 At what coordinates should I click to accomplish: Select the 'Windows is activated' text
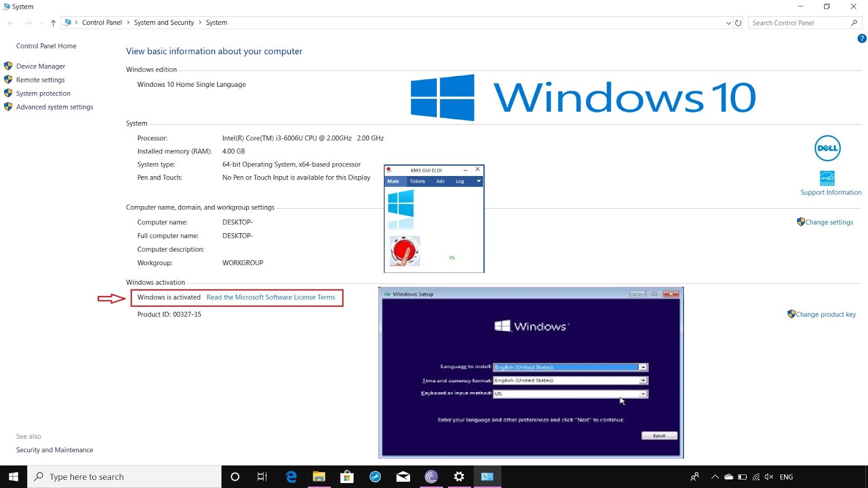(169, 297)
